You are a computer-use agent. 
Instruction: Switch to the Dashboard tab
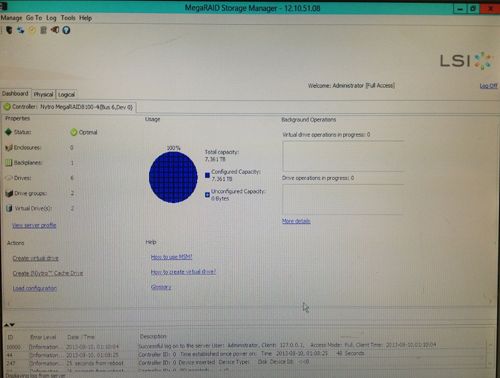[15, 94]
